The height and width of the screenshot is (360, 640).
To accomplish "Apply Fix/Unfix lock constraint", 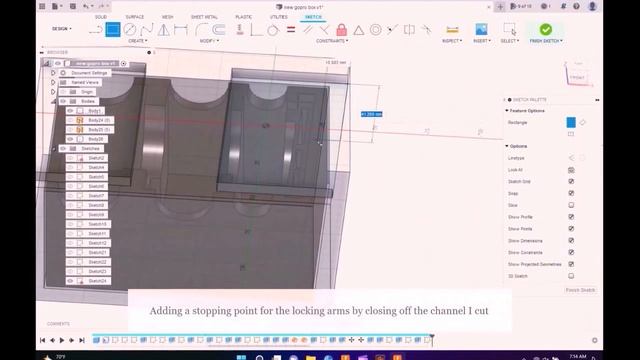I will [x=342, y=29].
